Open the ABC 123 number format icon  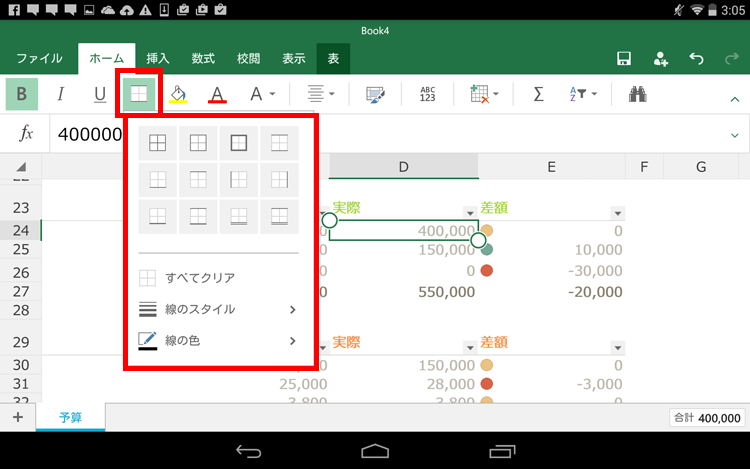pos(427,94)
